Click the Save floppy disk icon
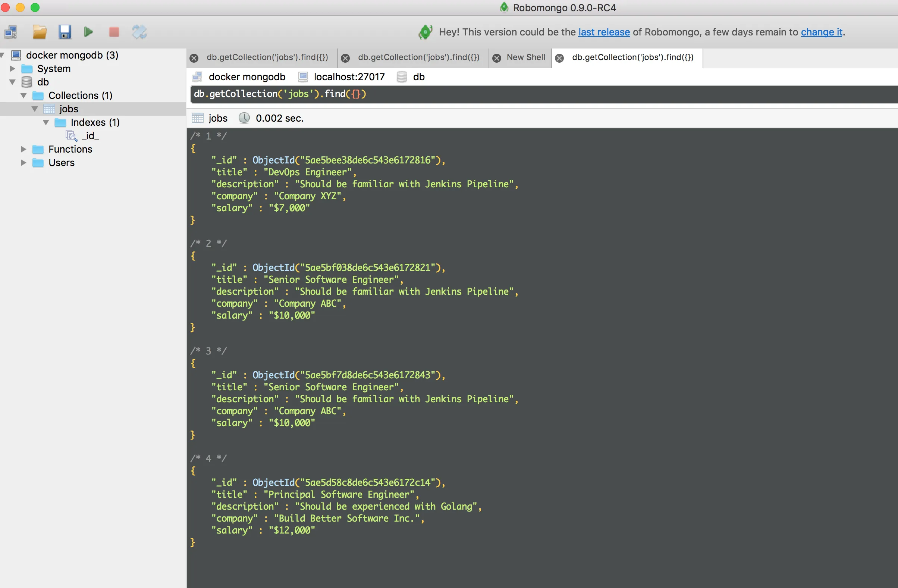 tap(65, 32)
